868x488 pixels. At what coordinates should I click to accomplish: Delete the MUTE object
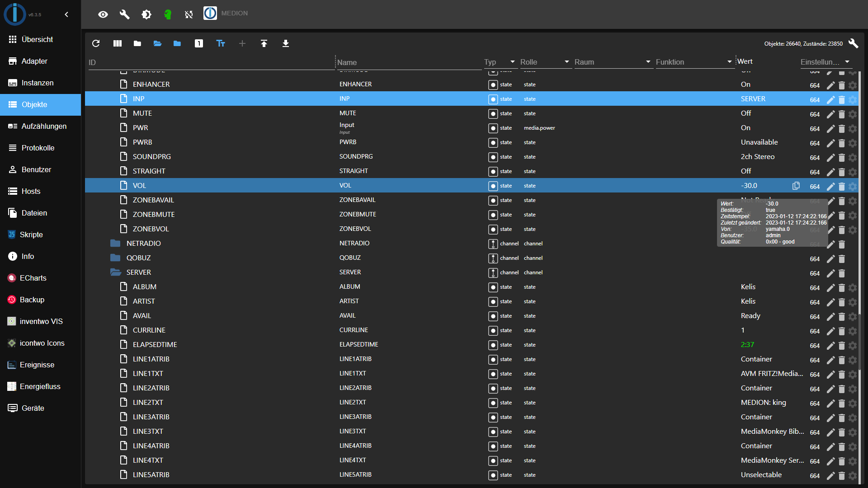[842, 114]
